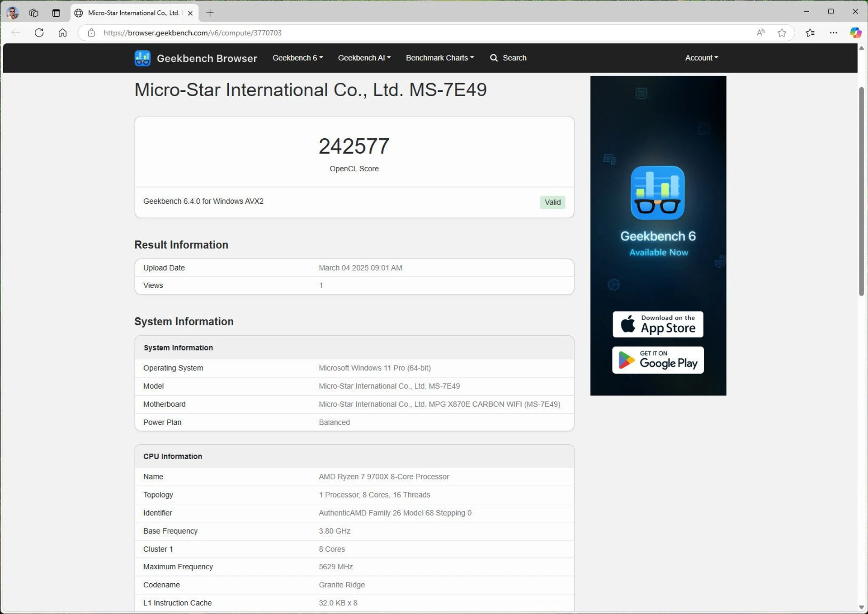Image resolution: width=868 pixels, height=614 pixels.
Task: Close the Micro-Star International browser tab
Action: 190,13
